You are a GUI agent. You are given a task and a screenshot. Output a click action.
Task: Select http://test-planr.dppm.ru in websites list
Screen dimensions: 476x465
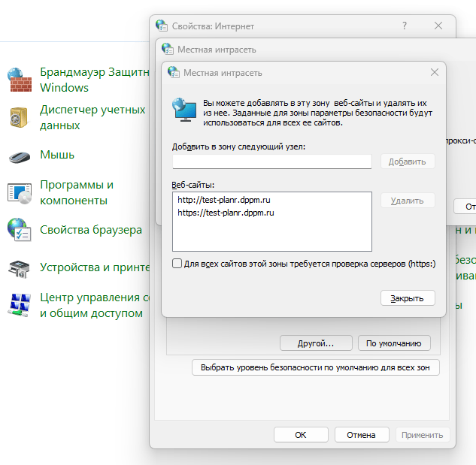pyautogui.click(x=225, y=200)
